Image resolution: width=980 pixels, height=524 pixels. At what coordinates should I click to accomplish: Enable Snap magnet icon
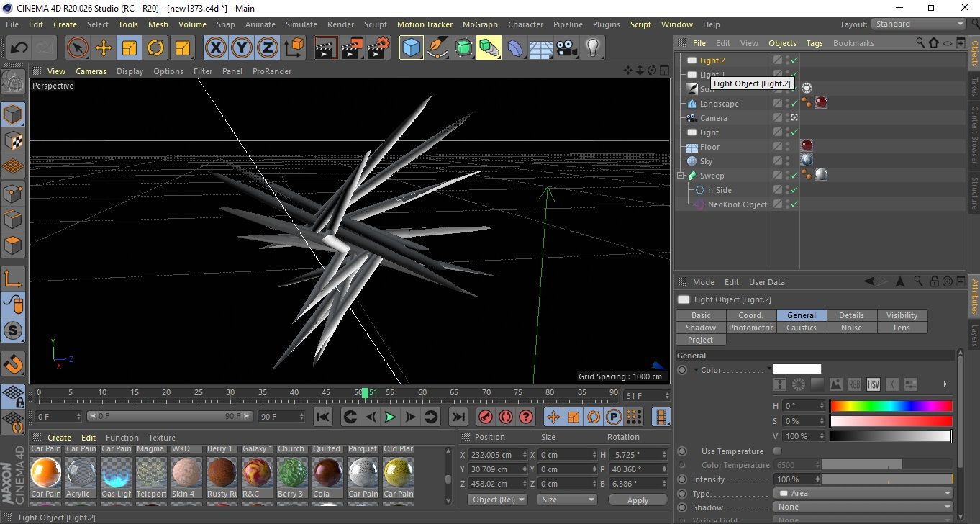point(13,363)
